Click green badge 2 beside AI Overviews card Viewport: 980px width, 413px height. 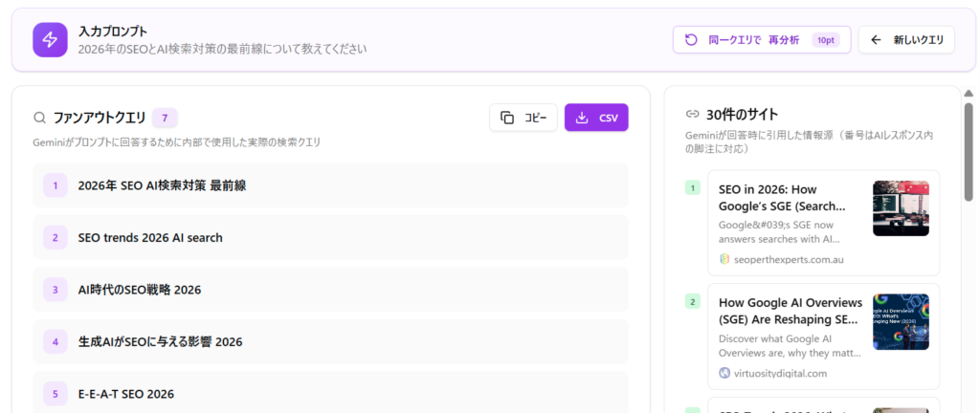[x=693, y=302]
